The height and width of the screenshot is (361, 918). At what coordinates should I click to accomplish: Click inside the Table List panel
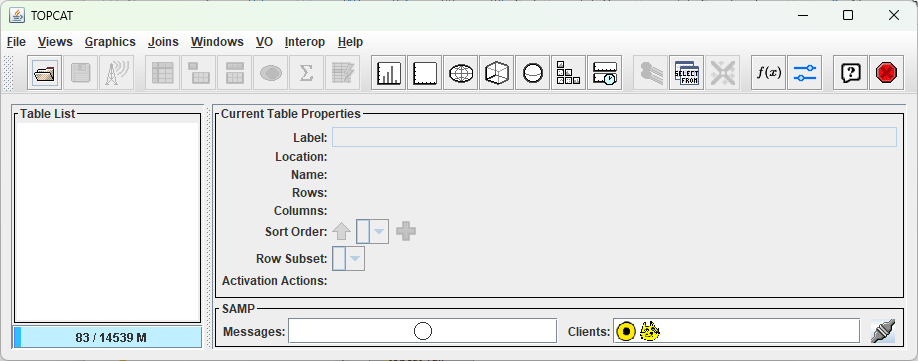107,222
